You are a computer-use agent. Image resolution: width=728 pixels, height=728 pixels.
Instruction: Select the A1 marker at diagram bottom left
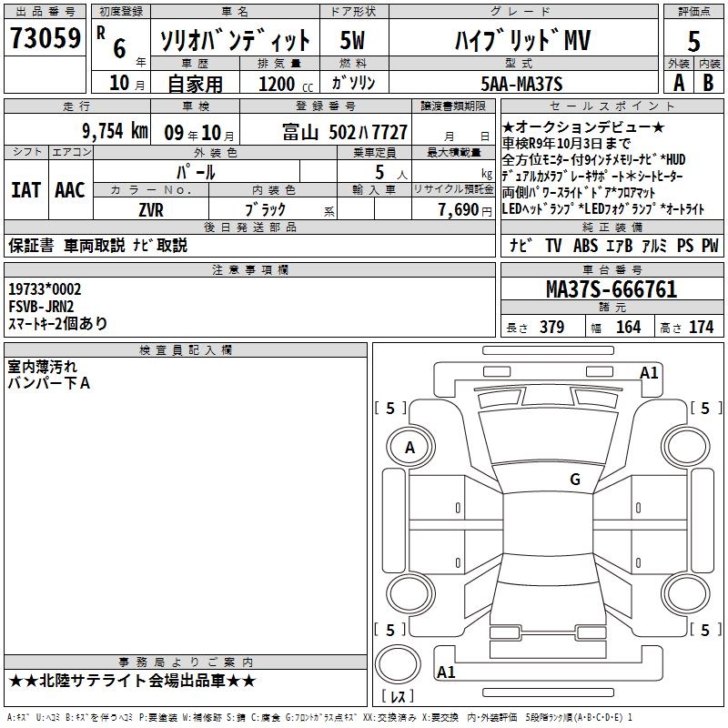click(446, 672)
